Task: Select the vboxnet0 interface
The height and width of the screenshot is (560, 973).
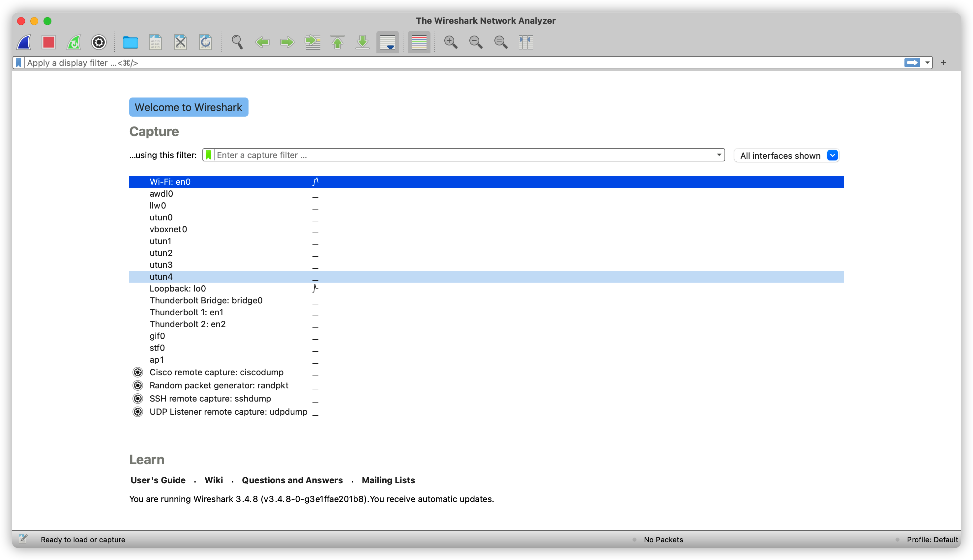Action: (x=486, y=229)
